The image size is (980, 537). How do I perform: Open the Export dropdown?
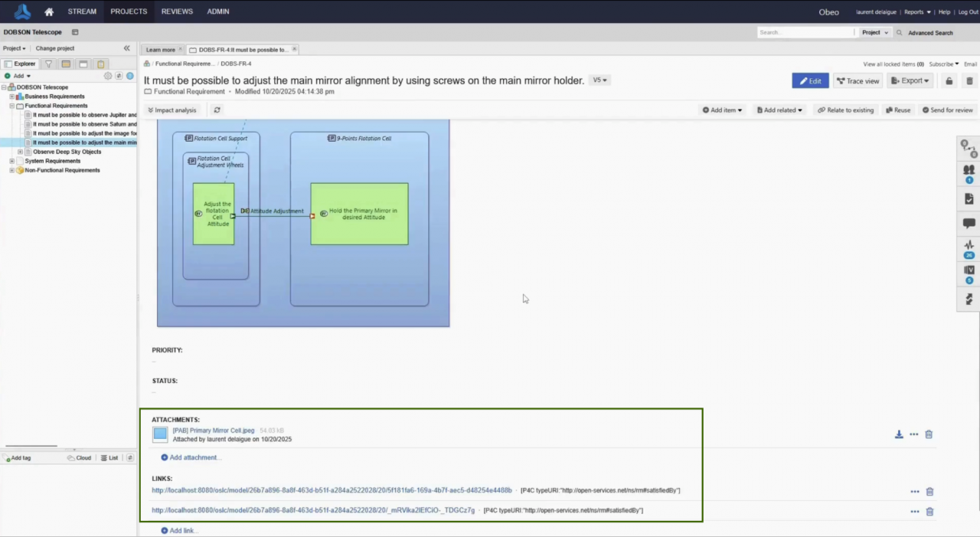pos(910,81)
